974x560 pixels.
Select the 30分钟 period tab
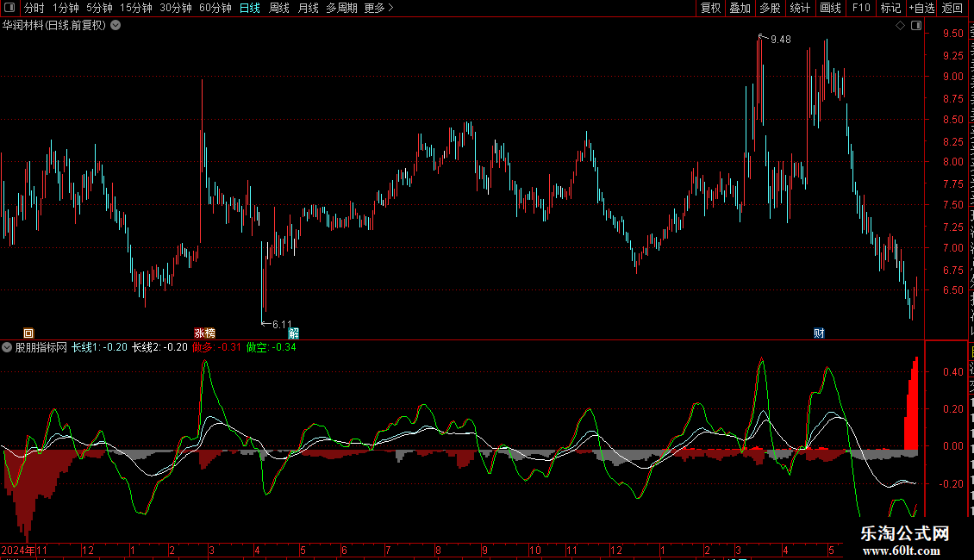176,8
